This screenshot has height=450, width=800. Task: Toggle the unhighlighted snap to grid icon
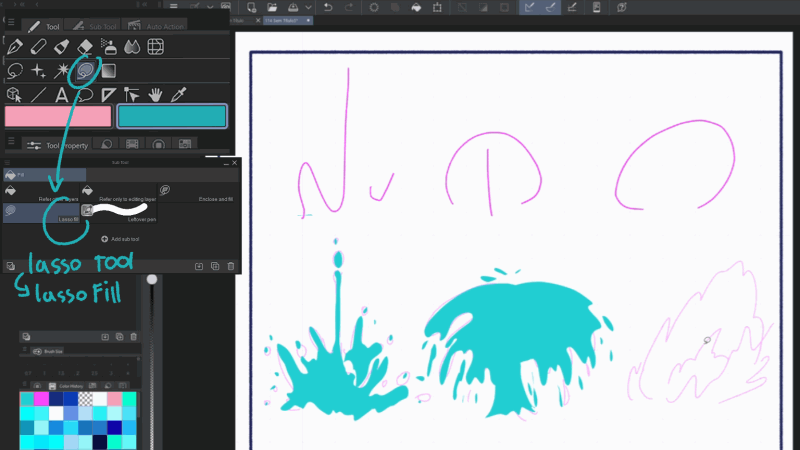point(572,7)
